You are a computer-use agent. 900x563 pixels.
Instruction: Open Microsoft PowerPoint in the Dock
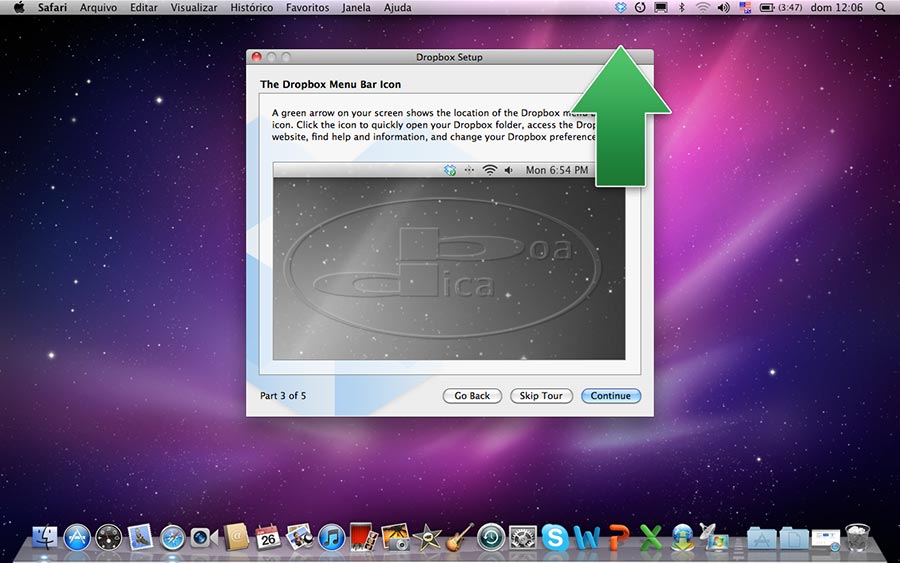pos(619,538)
